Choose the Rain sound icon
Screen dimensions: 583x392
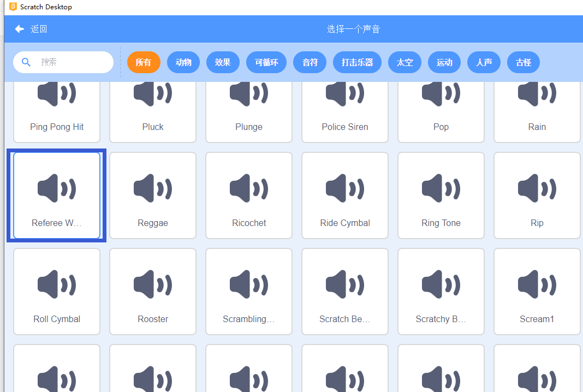coord(537,94)
